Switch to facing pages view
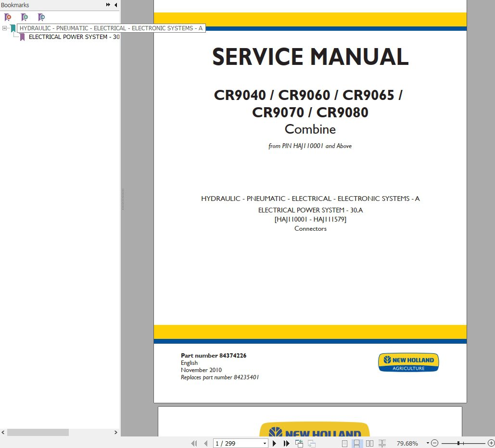The width and height of the screenshot is (495, 448). (369, 443)
